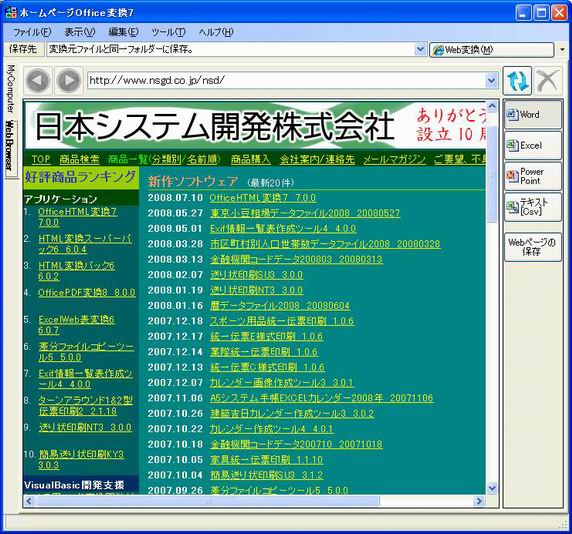Open A5システム手帳EXCELカレンダー2008年 link
This screenshot has width=572, height=534.
321,398
